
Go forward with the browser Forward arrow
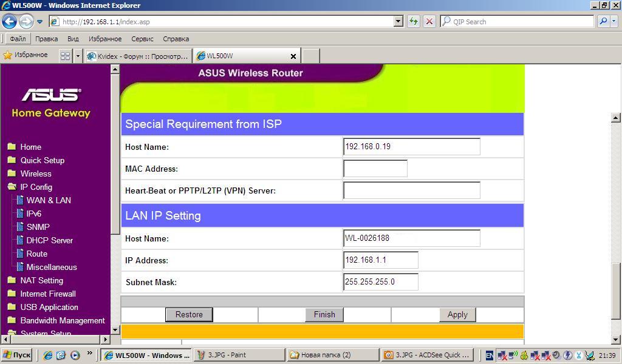(26, 21)
